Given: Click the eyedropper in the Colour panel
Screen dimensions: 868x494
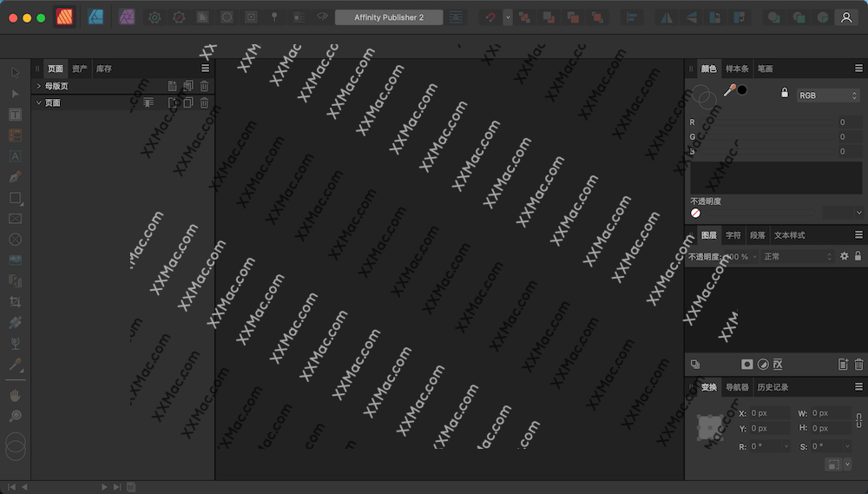Looking at the screenshot, I should pyautogui.click(x=730, y=89).
